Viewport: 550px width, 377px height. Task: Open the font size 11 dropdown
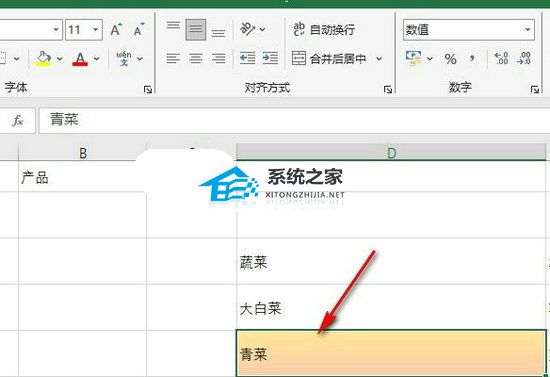pos(95,29)
